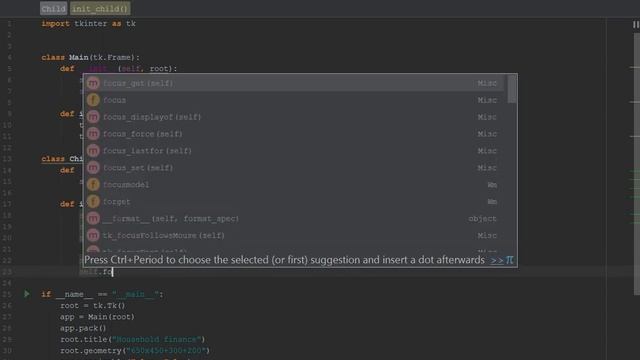Click the method icon beside focus_lastfor(self)
Screen dimensions: 640x360
(93, 151)
